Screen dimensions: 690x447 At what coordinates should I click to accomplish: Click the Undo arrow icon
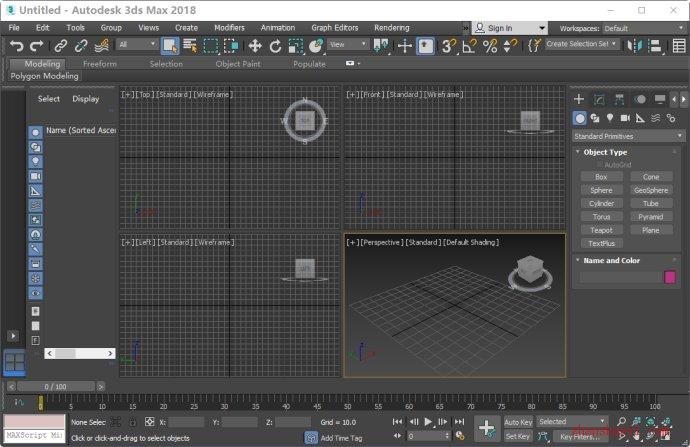(16, 46)
